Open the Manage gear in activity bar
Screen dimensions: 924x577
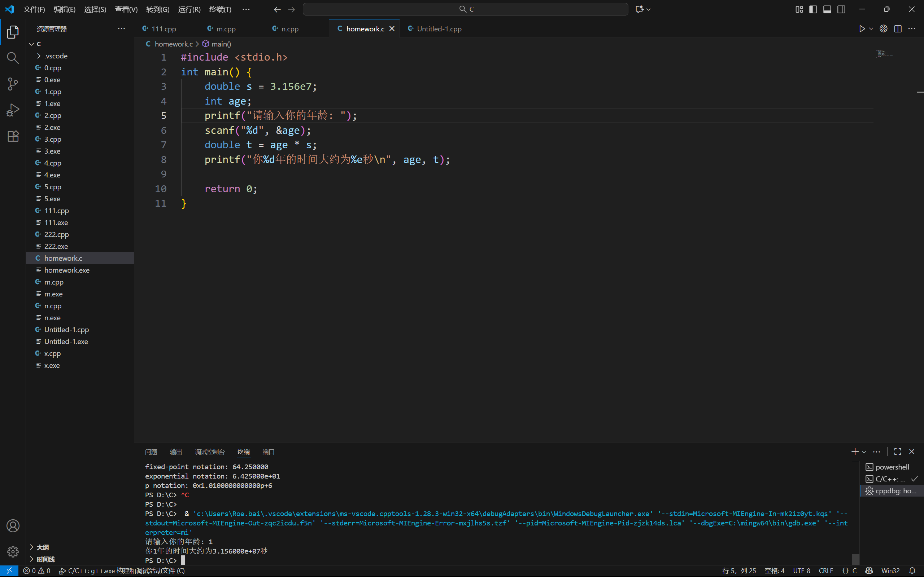[13, 551]
